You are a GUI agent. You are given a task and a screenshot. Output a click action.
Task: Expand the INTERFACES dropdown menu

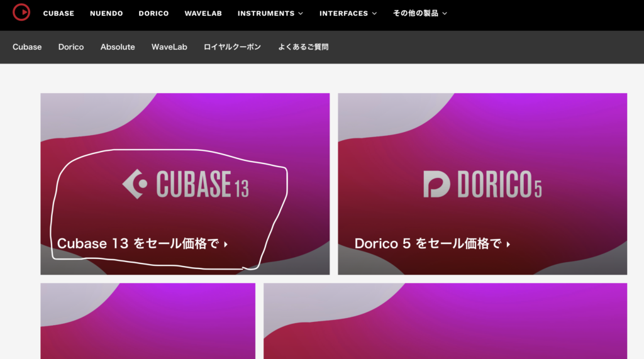tap(348, 13)
